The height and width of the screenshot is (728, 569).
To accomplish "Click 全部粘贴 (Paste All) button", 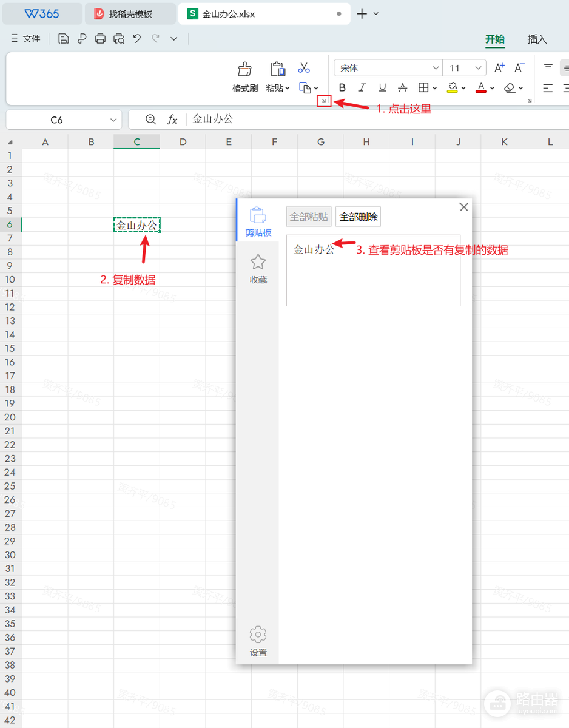I will click(309, 217).
